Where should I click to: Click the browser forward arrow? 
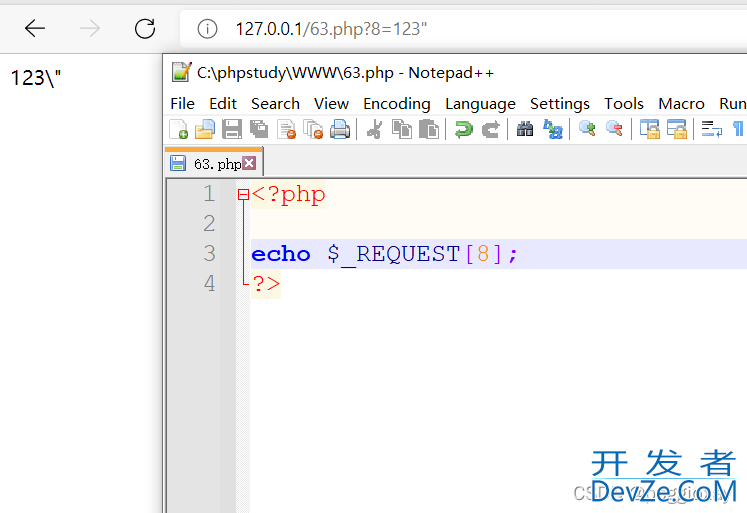(x=90, y=29)
